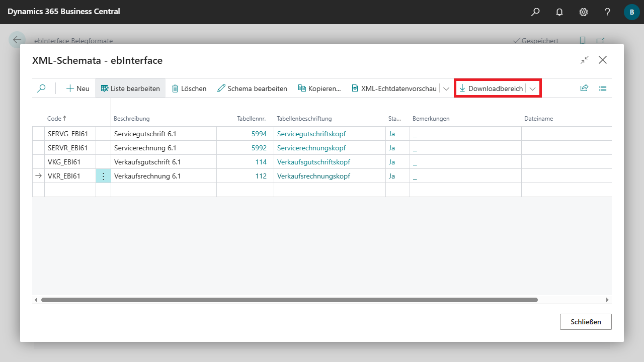
Task: Toggle Liste bearbeiten mode
Action: click(130, 88)
